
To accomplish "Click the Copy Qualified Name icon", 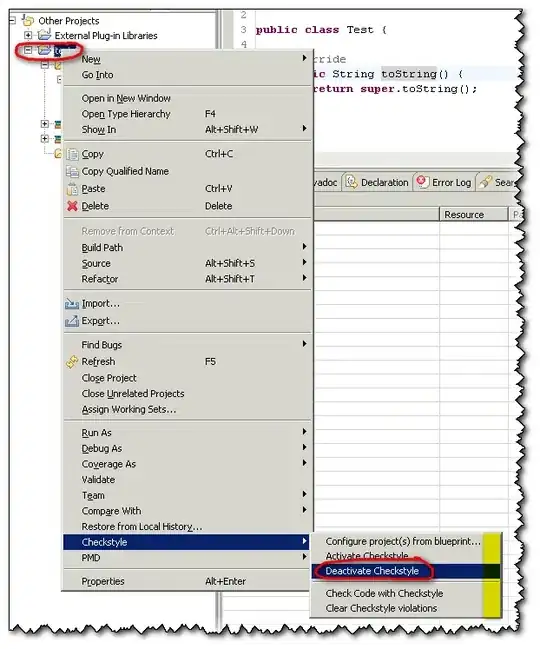I will [72, 172].
